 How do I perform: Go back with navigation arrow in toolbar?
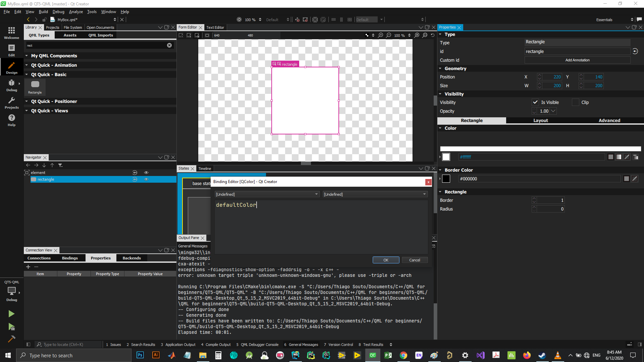(28, 19)
